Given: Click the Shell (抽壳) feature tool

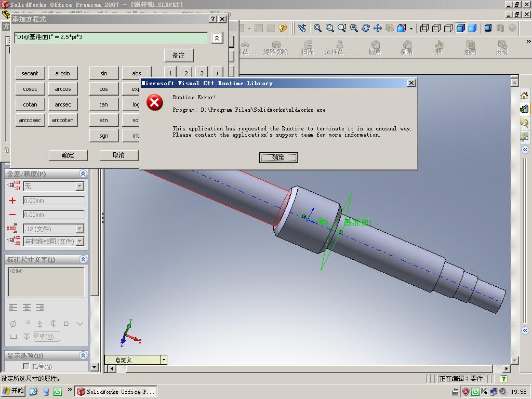Looking at the screenshot, I should click(x=470, y=48).
